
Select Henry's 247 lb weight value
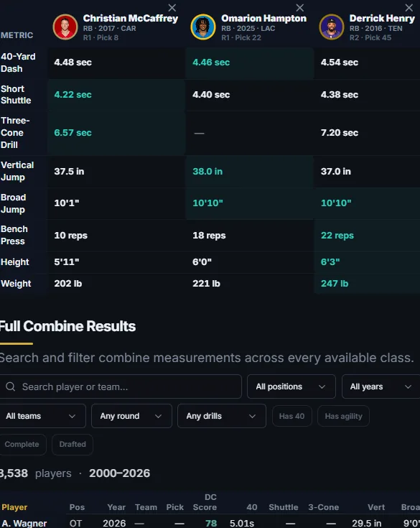pos(335,284)
